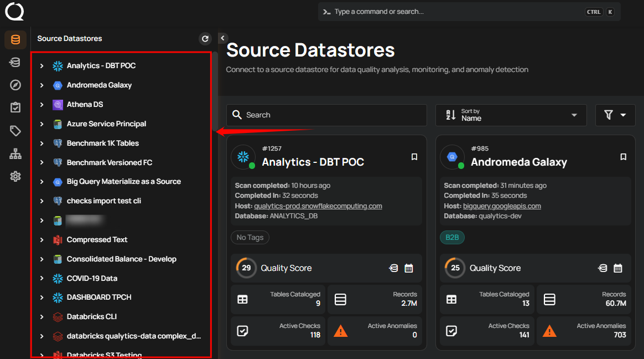
Task: Click inside the Search input field
Action: pos(326,115)
